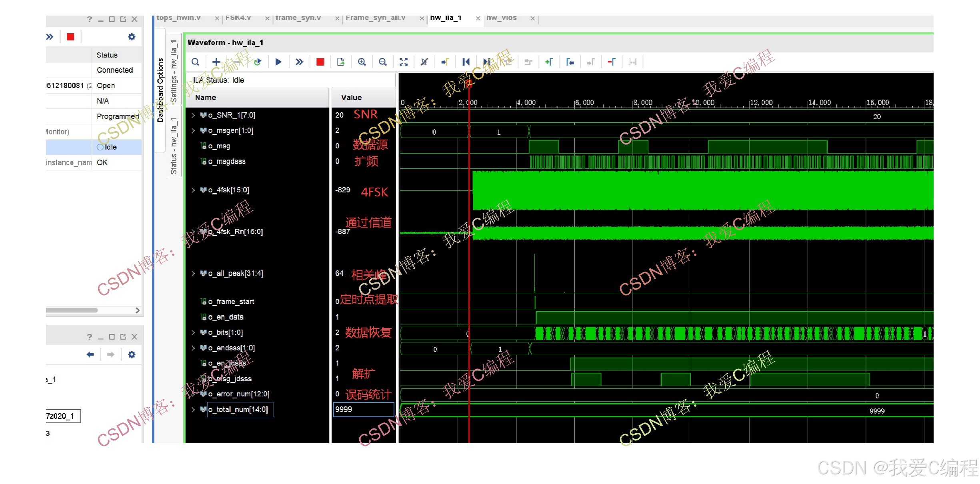Click the horizontal scrollbar in hardware panel

pos(72,310)
